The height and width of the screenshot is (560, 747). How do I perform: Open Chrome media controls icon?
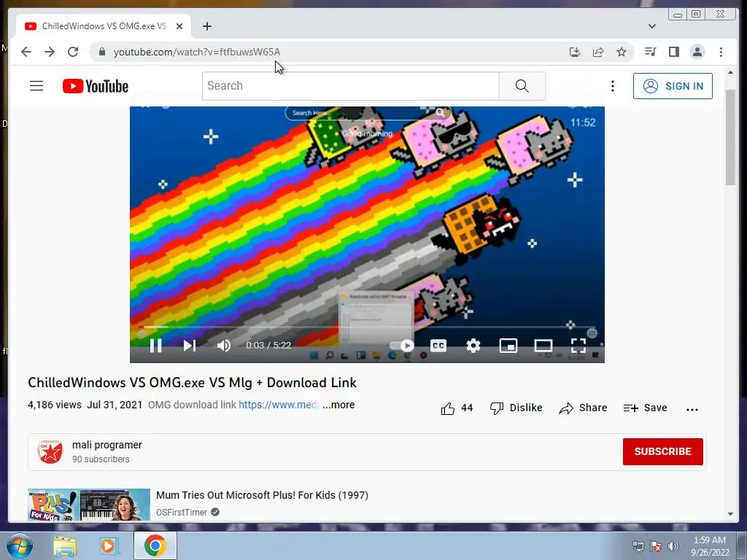coord(650,52)
